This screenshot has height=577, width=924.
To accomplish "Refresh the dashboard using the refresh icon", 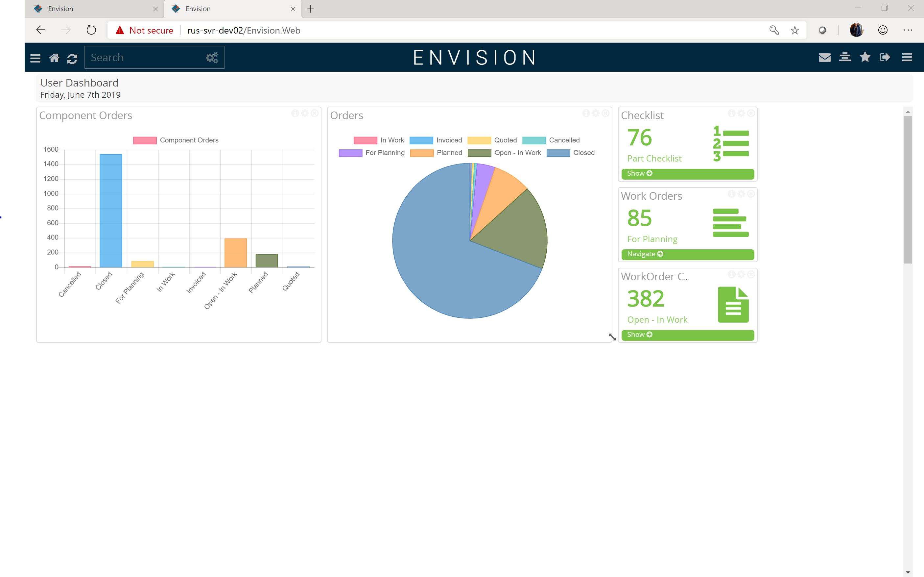I will [72, 58].
